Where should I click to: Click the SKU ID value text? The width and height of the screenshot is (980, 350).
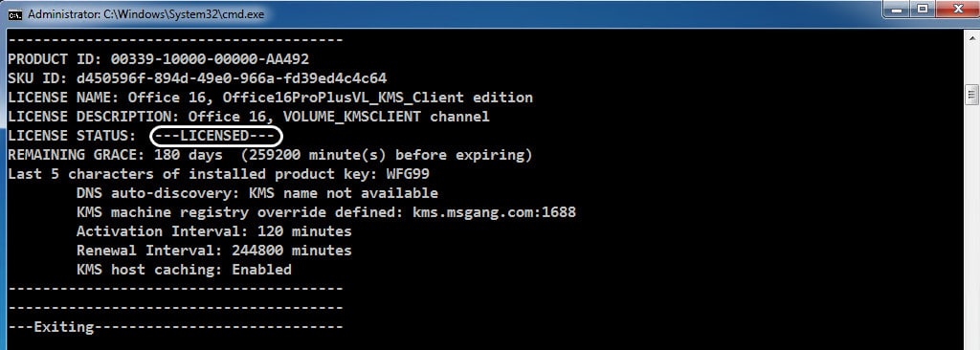point(232,78)
